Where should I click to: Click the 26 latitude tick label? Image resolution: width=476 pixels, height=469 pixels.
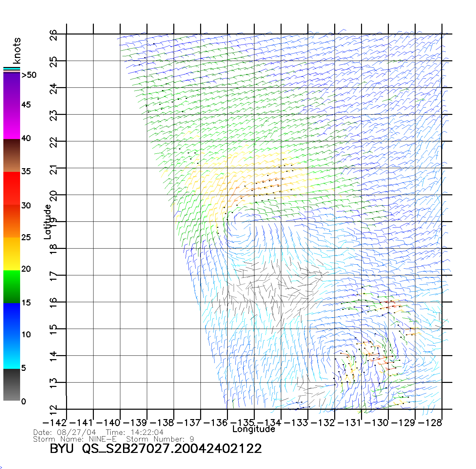click(53, 35)
